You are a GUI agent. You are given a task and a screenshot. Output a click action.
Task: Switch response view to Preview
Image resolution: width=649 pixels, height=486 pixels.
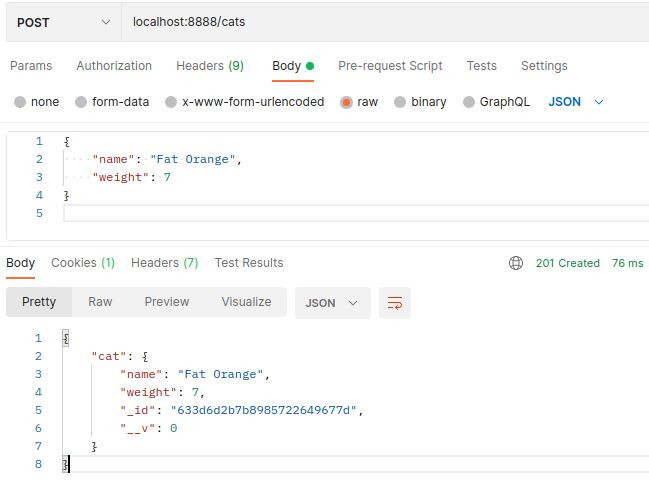166,302
